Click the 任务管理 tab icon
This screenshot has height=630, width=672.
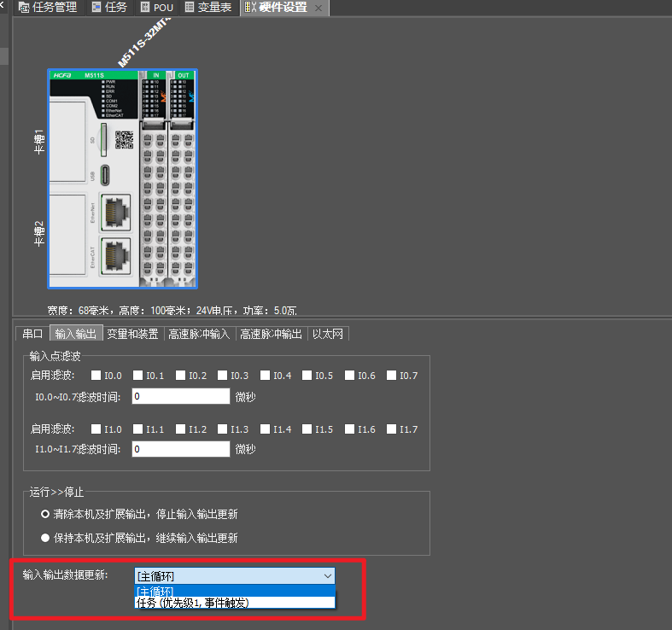click(24, 8)
